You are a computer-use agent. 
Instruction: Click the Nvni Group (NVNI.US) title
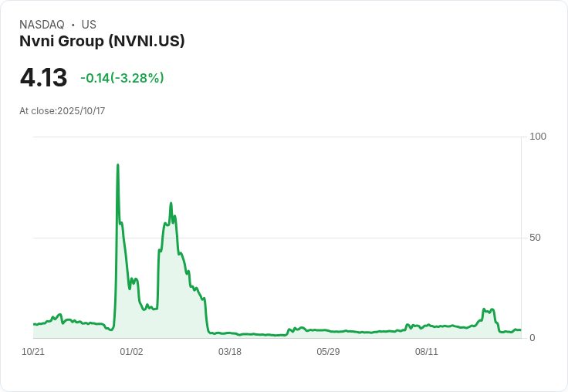pyautogui.click(x=102, y=41)
